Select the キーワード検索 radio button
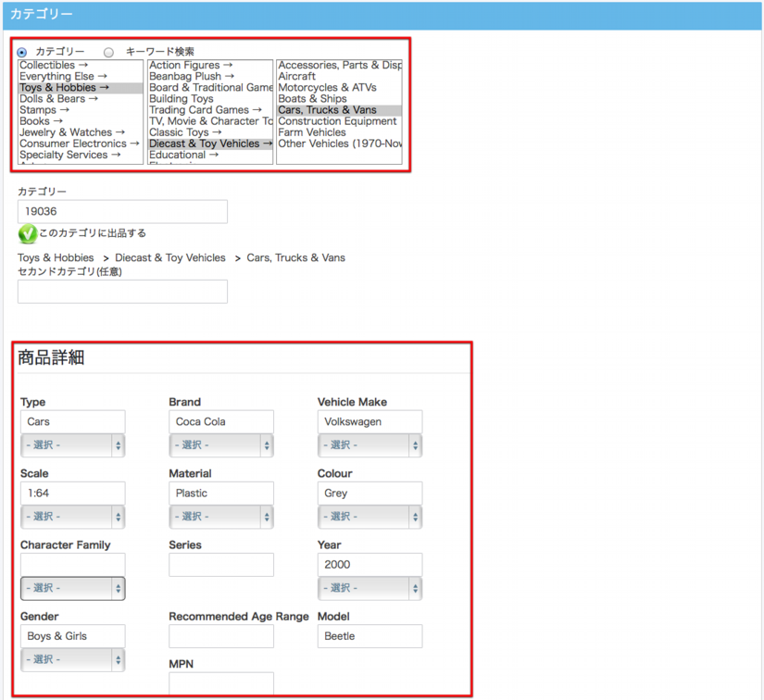The height and width of the screenshot is (700, 764). coord(109,53)
